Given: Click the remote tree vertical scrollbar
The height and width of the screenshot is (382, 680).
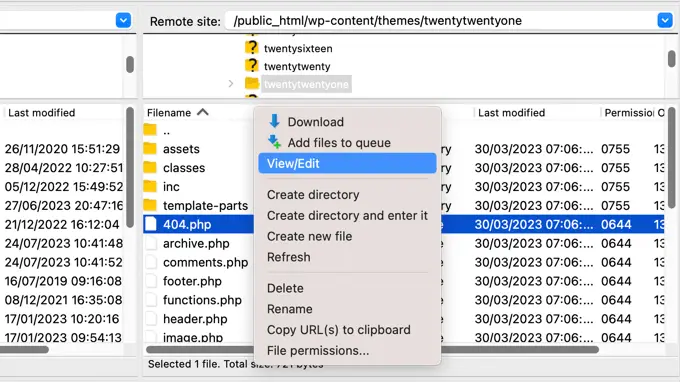Looking at the screenshot, I should click(x=671, y=59).
